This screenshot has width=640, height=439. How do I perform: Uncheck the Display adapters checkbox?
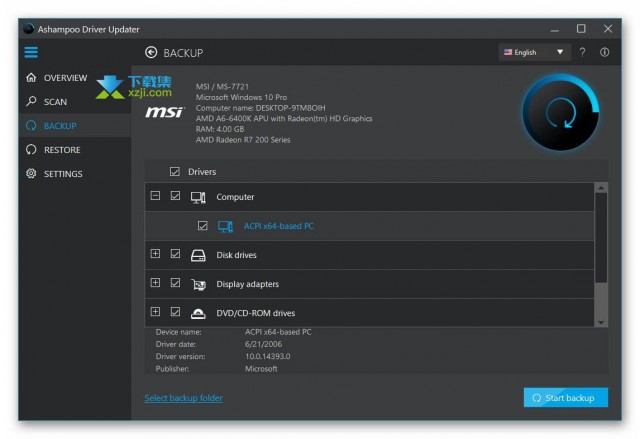[175, 283]
